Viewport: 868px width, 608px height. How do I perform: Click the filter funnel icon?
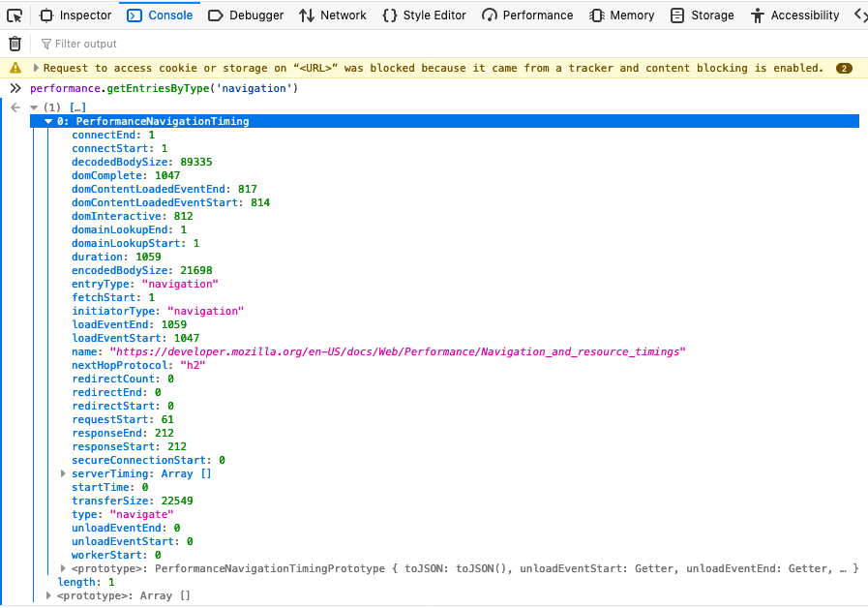pyautogui.click(x=45, y=43)
